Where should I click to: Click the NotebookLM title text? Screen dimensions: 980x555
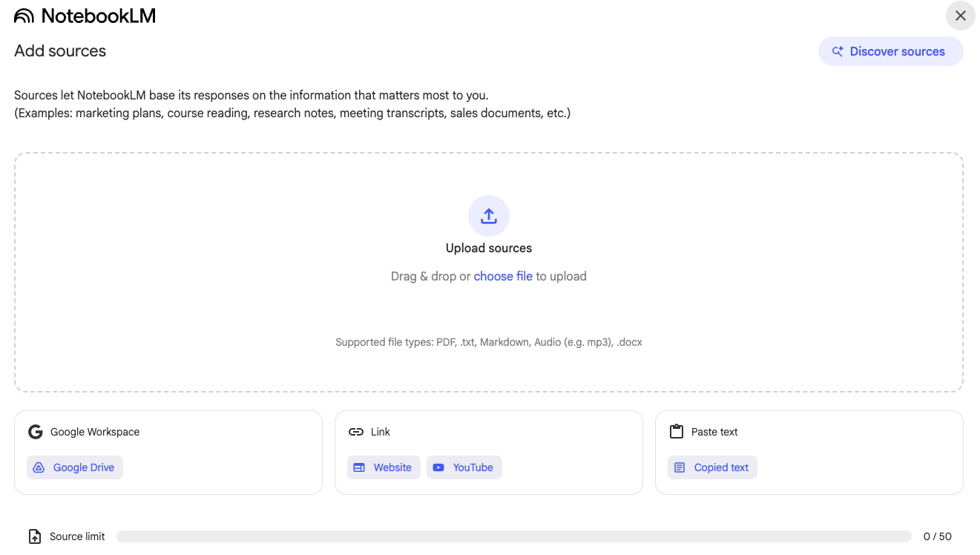pyautogui.click(x=99, y=16)
